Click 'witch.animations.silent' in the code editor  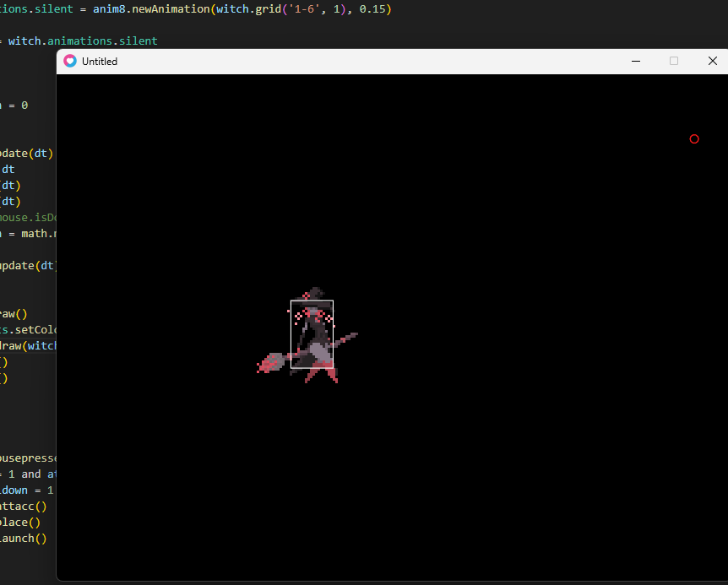click(83, 41)
